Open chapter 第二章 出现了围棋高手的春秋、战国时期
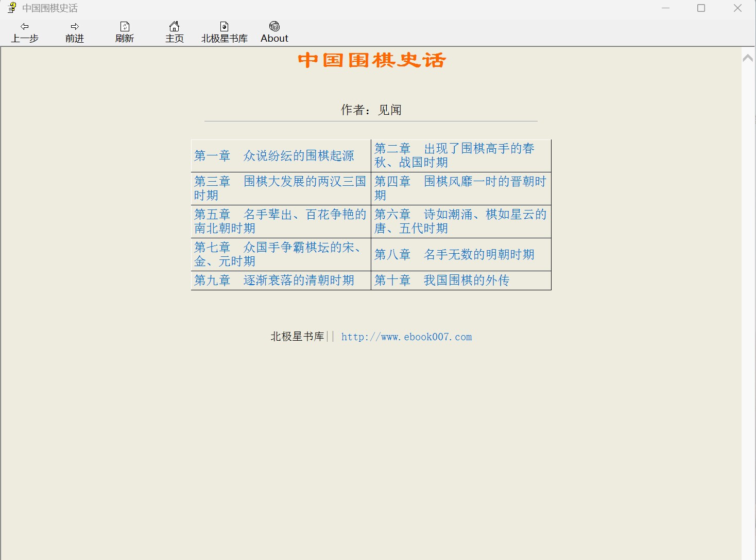Viewport: 756px width, 560px height. [454, 155]
